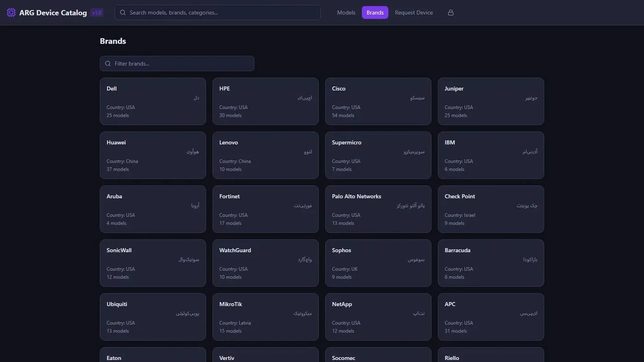644x362 pixels.
Task: Select the Lenovo brand card
Action: 265,155
